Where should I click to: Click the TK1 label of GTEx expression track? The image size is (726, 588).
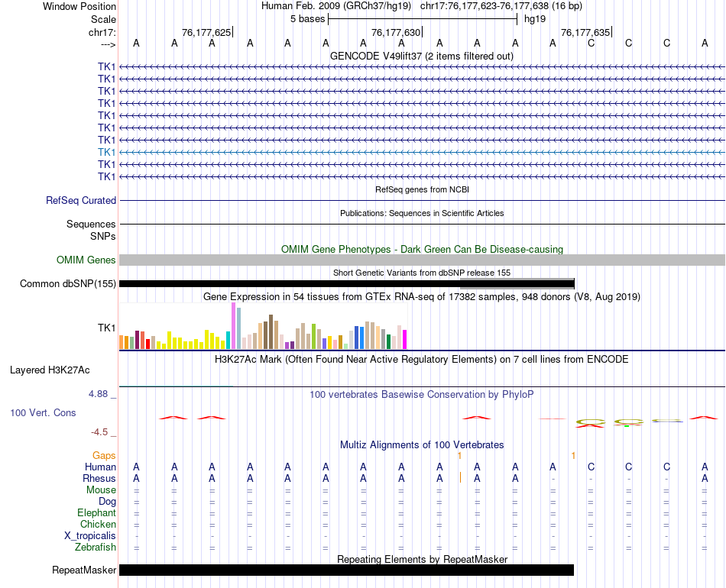point(106,328)
